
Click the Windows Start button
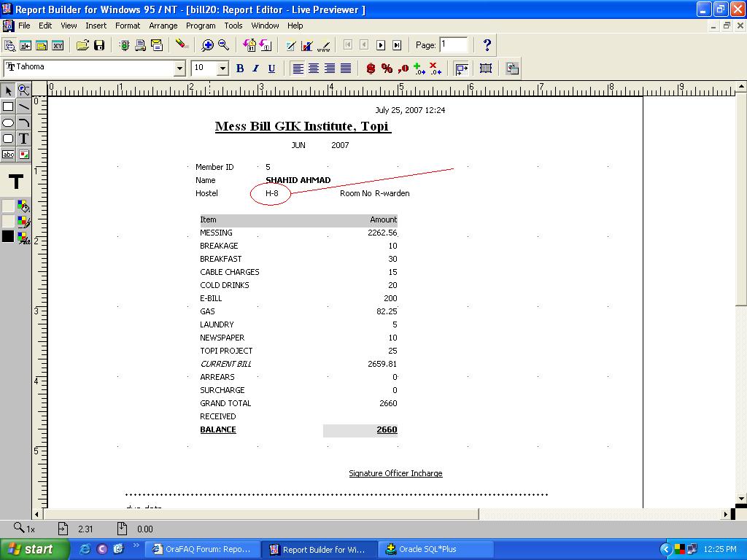pos(35,549)
